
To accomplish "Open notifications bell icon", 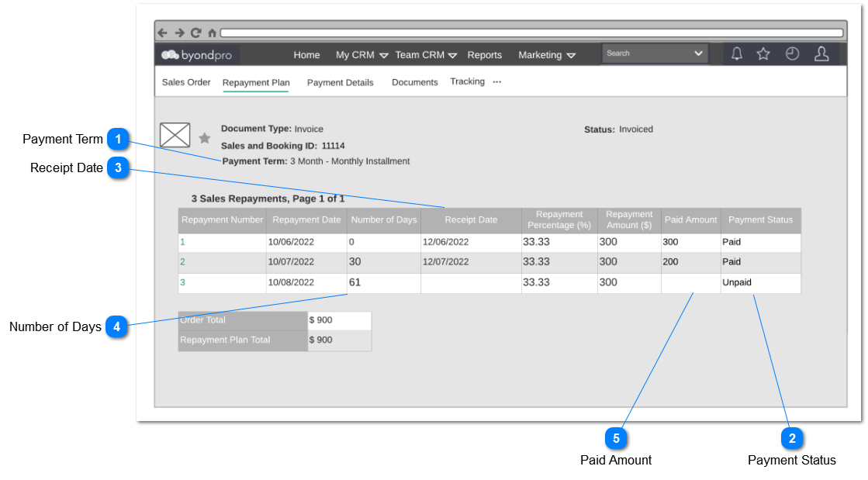I will click(737, 54).
